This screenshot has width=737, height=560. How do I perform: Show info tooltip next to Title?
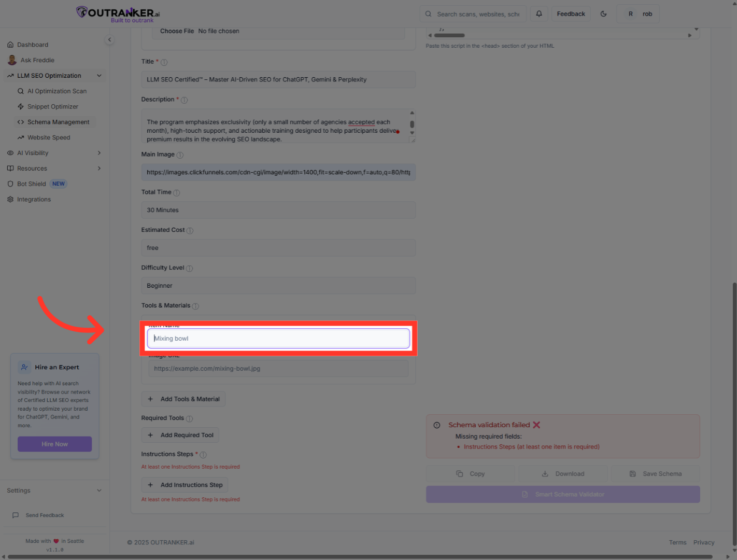[164, 62]
